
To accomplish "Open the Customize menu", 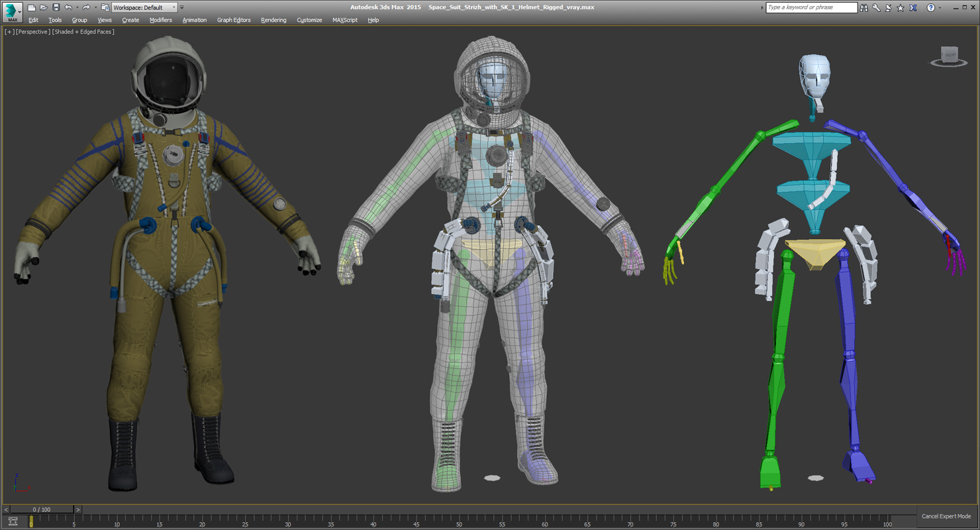I will [309, 20].
